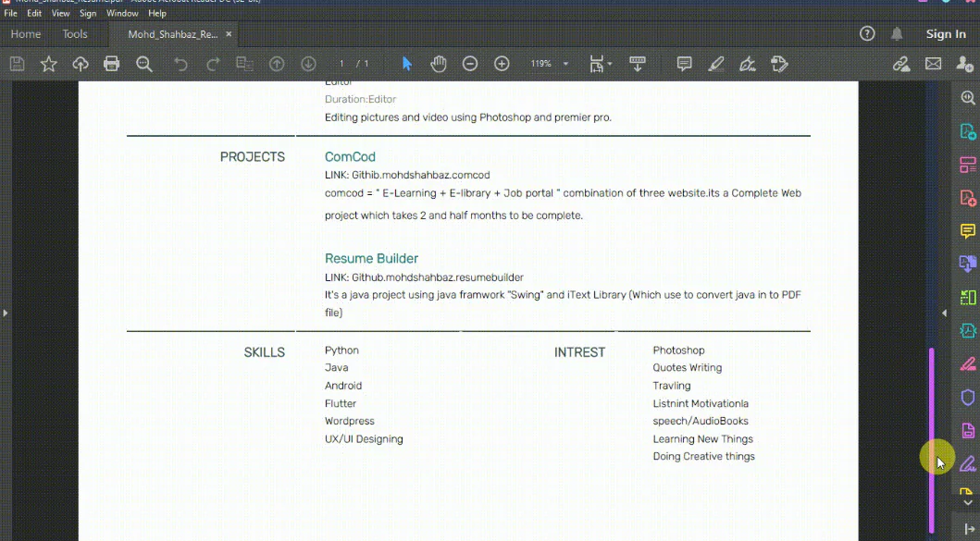The image size is (980, 541).
Task: Click the current page number field
Action: pos(341,64)
